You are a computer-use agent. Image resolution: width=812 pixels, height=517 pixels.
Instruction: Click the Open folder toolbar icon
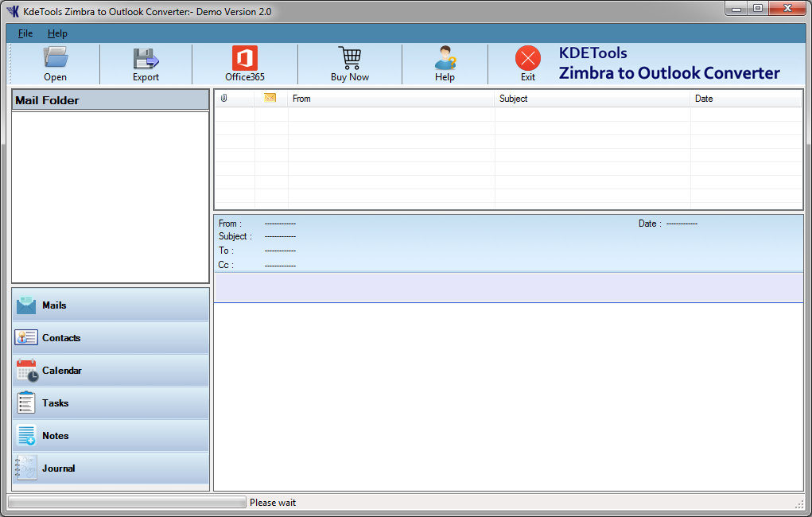pos(56,58)
